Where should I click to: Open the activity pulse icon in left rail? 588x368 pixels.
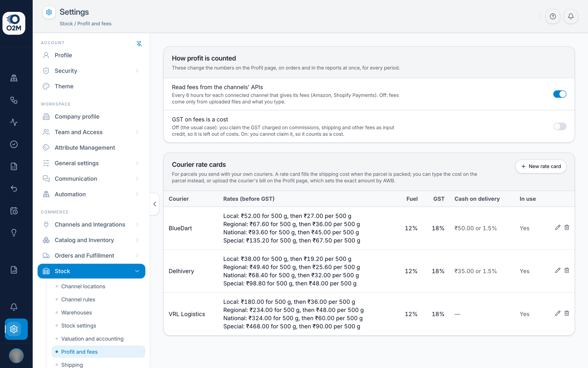tap(14, 122)
